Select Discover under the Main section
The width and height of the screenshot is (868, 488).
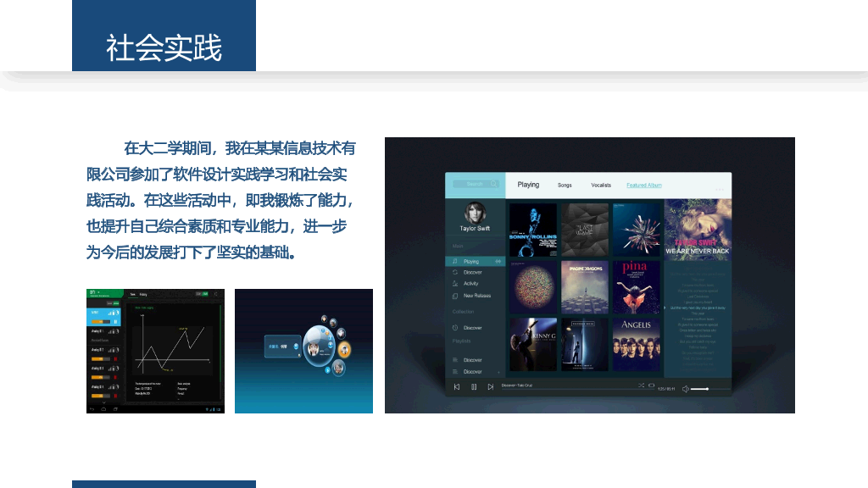pos(472,272)
